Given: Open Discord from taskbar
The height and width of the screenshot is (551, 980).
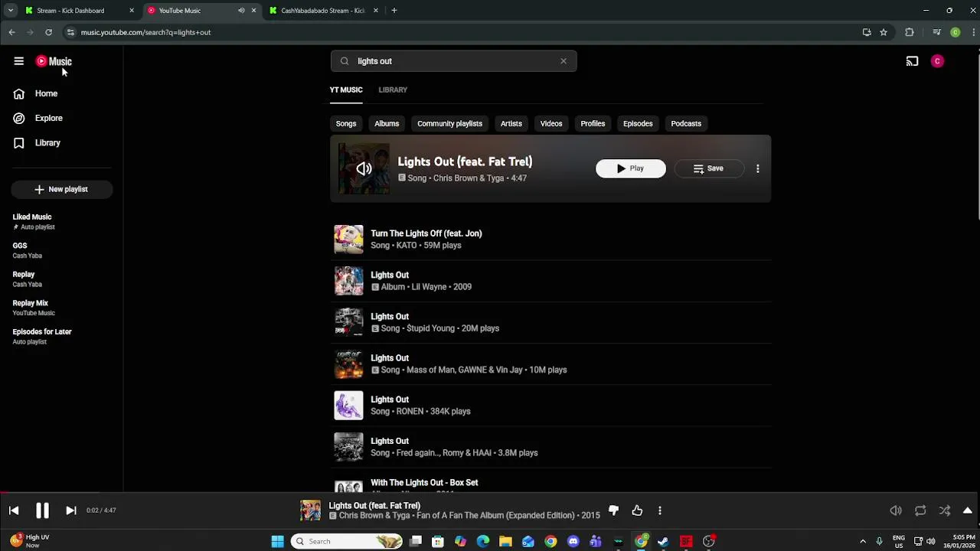Looking at the screenshot, I should [x=573, y=542].
